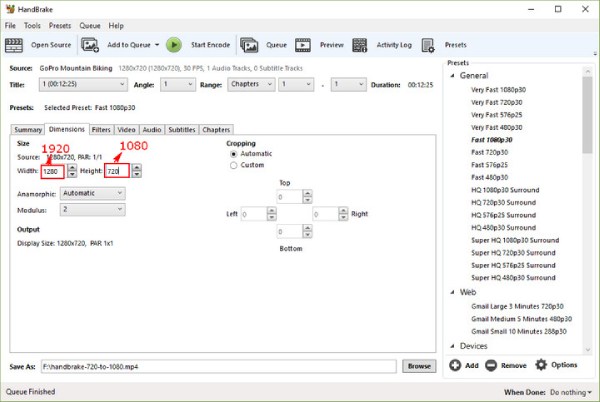Viewport: 600px width, 402px height.
Task: Select the Very Fast 720p30 preset
Action: point(496,102)
